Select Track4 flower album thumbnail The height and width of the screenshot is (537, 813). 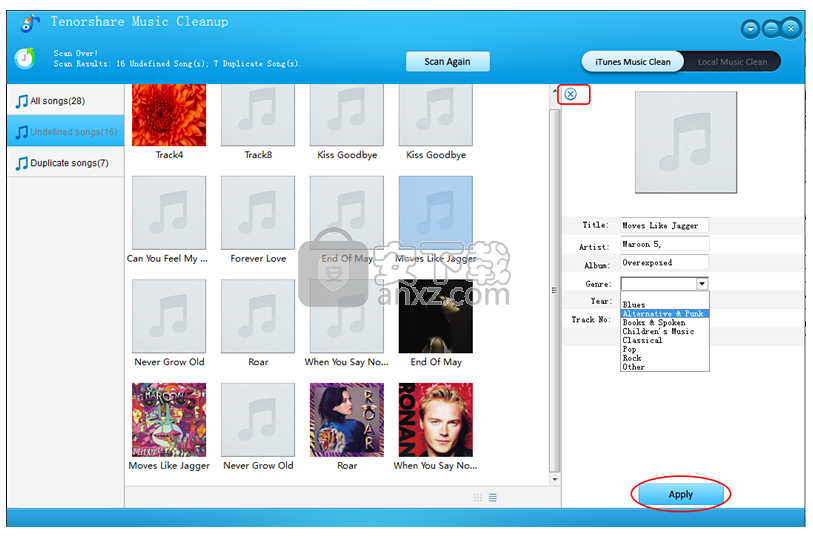tap(169, 115)
